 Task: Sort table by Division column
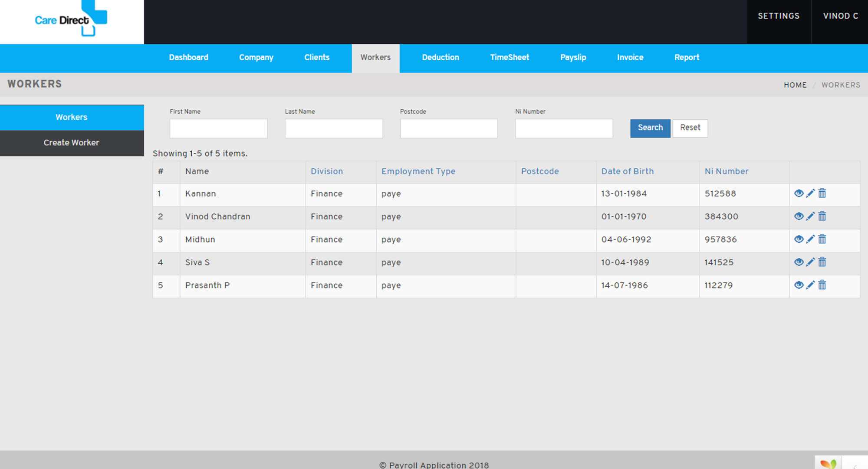(327, 171)
